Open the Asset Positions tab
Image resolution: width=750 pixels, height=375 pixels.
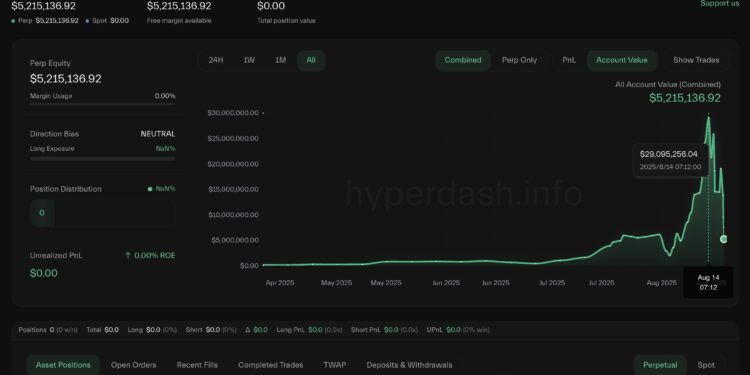pyautogui.click(x=63, y=365)
